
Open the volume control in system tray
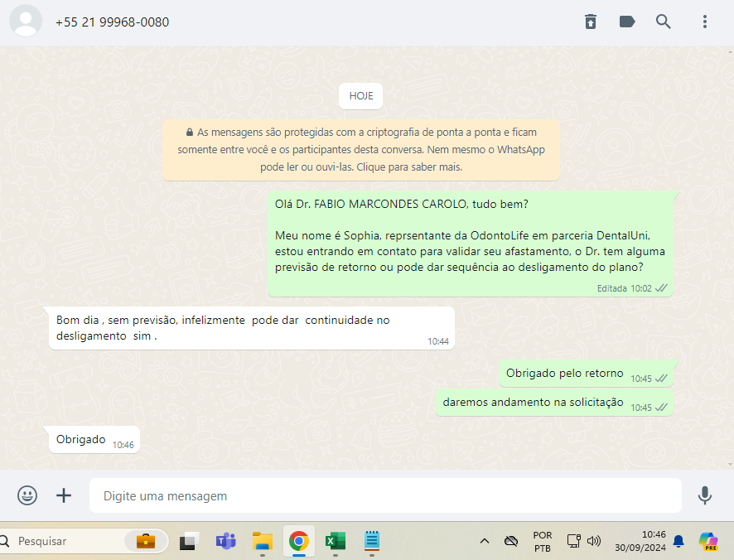(594, 541)
